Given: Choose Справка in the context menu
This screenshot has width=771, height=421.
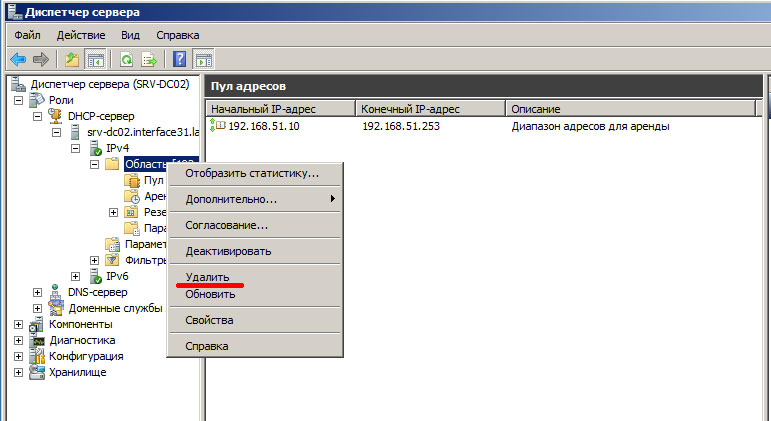Looking at the screenshot, I should click(255, 346).
